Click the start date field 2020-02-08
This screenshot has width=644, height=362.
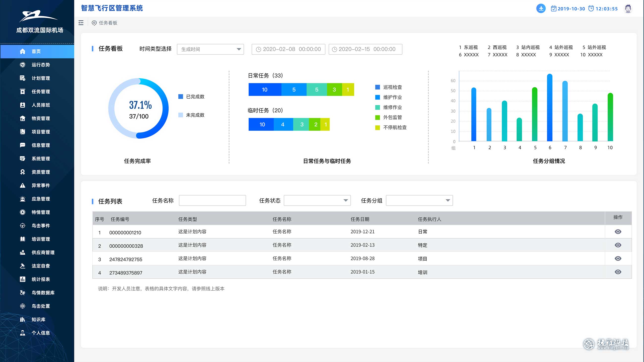(288, 49)
